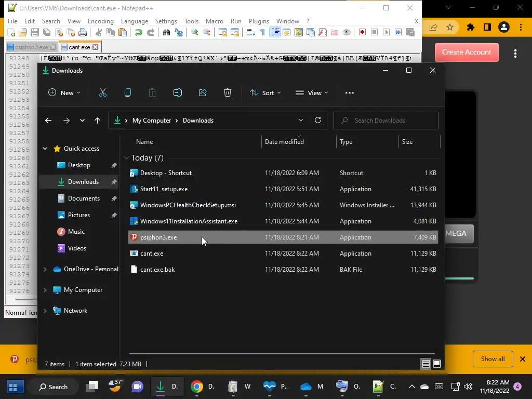
Task: Click the Share icon in Explorer toolbar
Action: (x=203, y=92)
